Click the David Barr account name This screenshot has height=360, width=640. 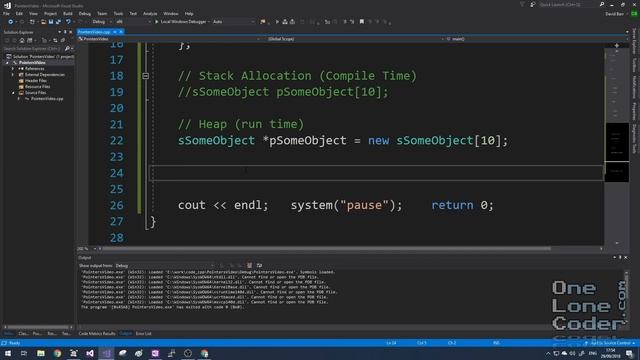coord(614,14)
